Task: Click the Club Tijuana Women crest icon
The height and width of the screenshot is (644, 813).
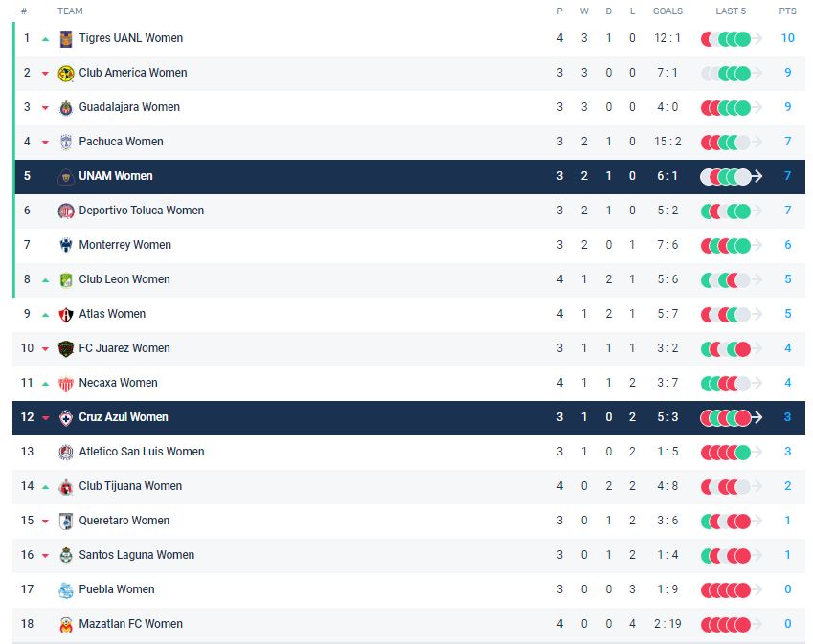Action: click(66, 486)
